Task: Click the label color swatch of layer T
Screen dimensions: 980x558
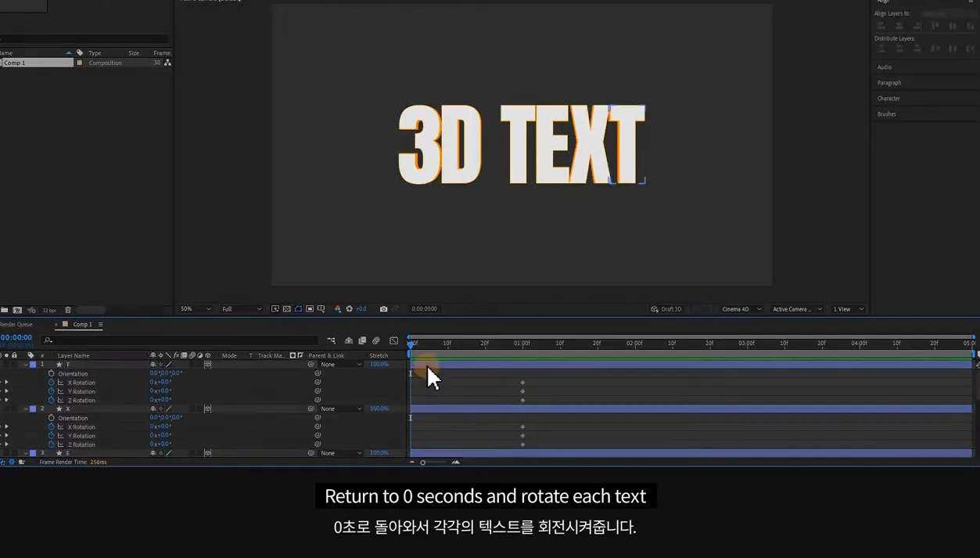Action: (x=33, y=365)
